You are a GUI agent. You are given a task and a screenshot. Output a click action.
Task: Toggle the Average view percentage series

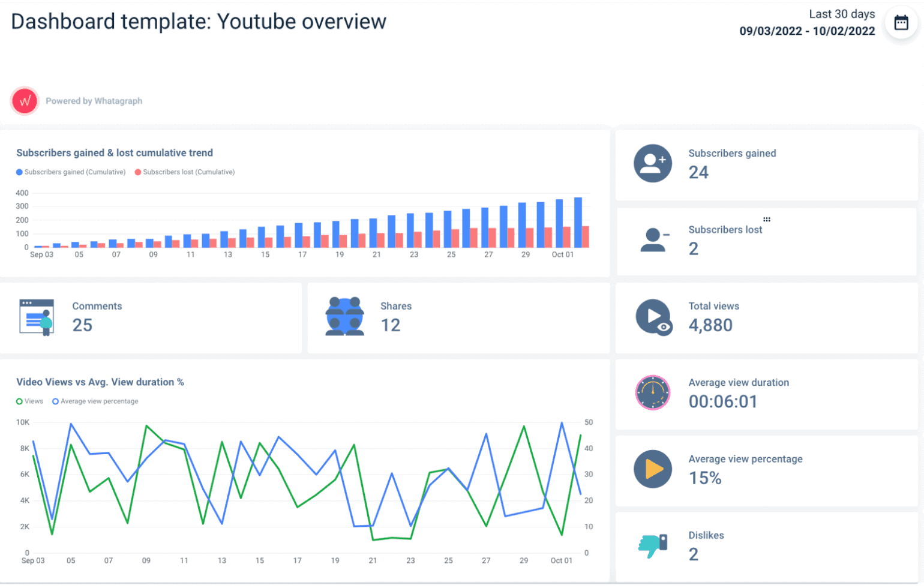pos(94,401)
